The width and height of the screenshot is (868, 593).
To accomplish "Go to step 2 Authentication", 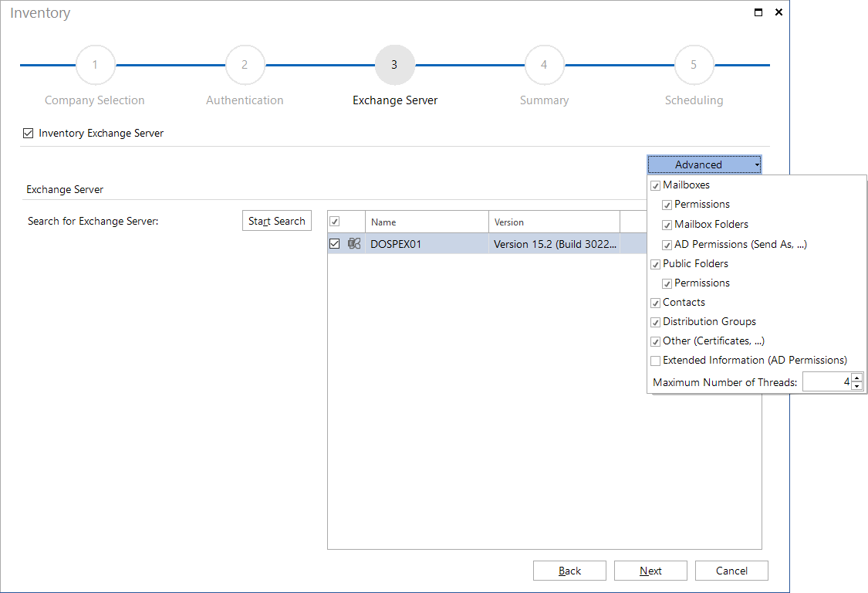I will (x=245, y=65).
